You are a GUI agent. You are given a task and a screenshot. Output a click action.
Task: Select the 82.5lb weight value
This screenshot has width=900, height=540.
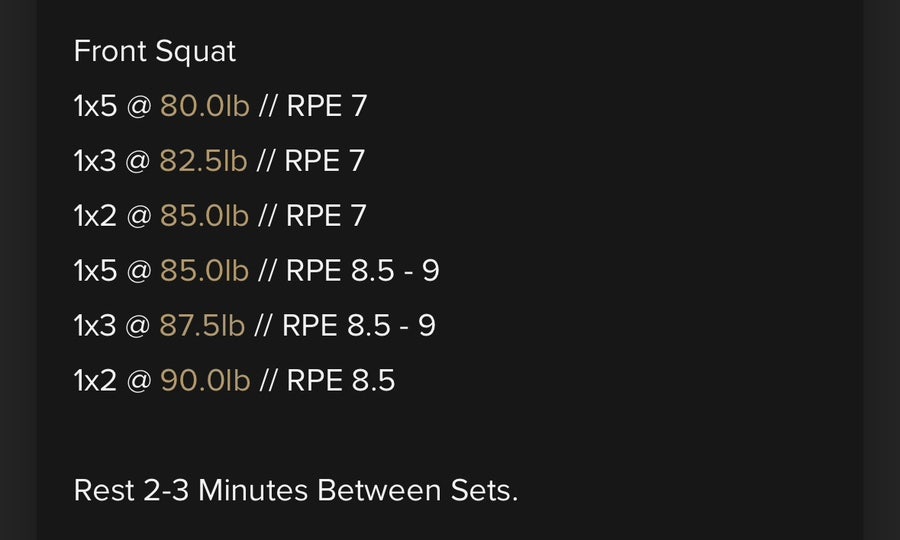point(203,161)
